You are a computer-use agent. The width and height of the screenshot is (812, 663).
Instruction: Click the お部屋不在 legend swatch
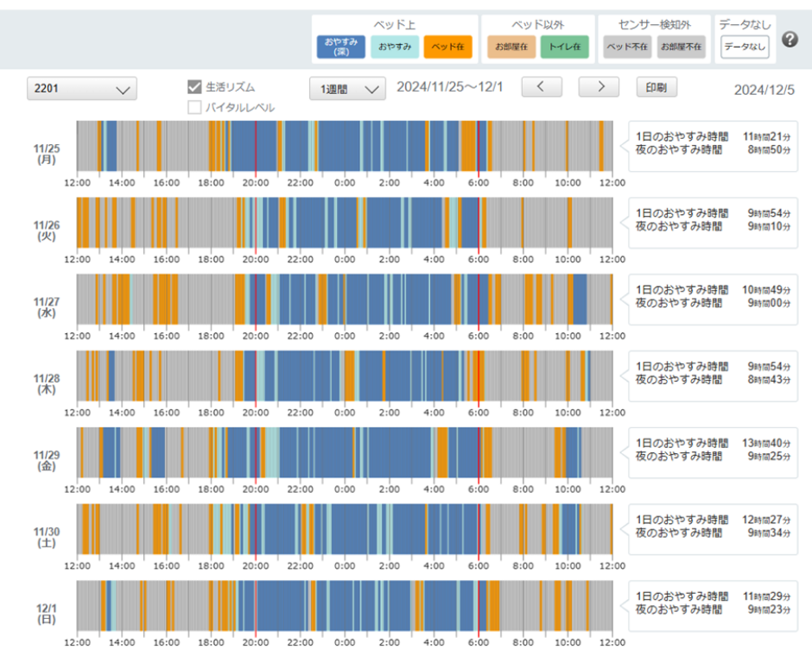(680, 47)
